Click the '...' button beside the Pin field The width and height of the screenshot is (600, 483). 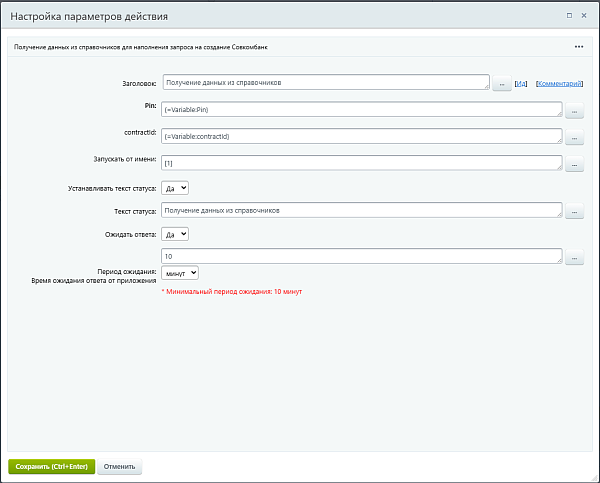[x=574, y=111]
